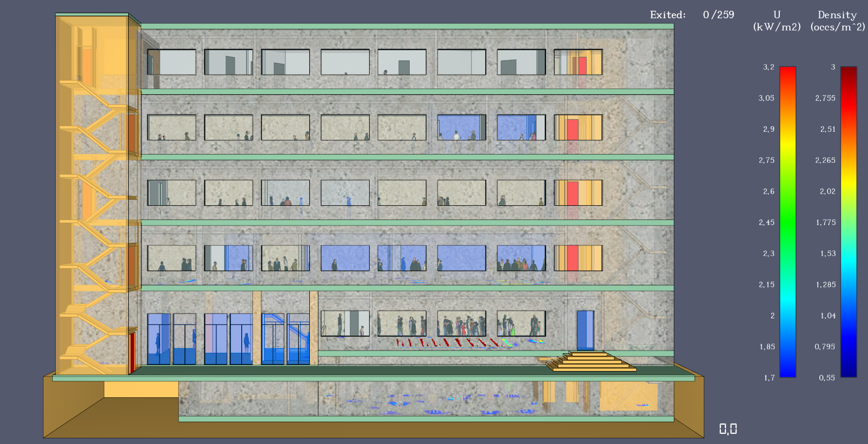Screen dimensions: 868x444
Task: Select the top floor leftmost window
Action: 171,62
